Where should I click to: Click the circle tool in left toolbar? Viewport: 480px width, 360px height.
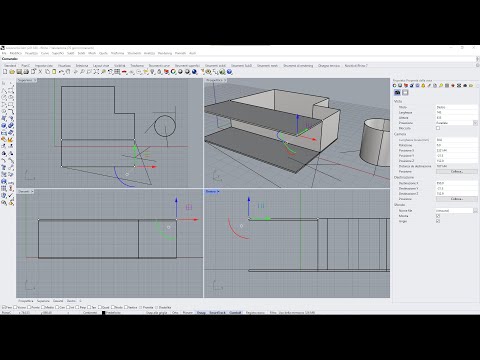click(x=4, y=97)
